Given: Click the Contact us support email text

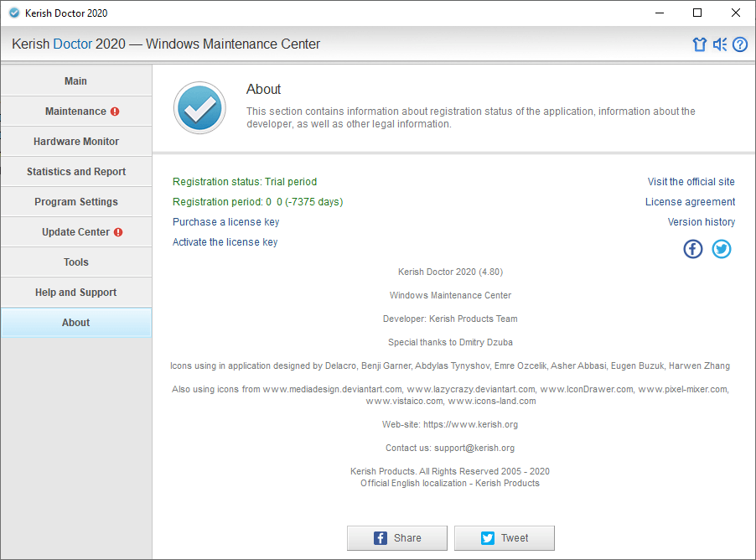Looking at the screenshot, I should (450, 449).
